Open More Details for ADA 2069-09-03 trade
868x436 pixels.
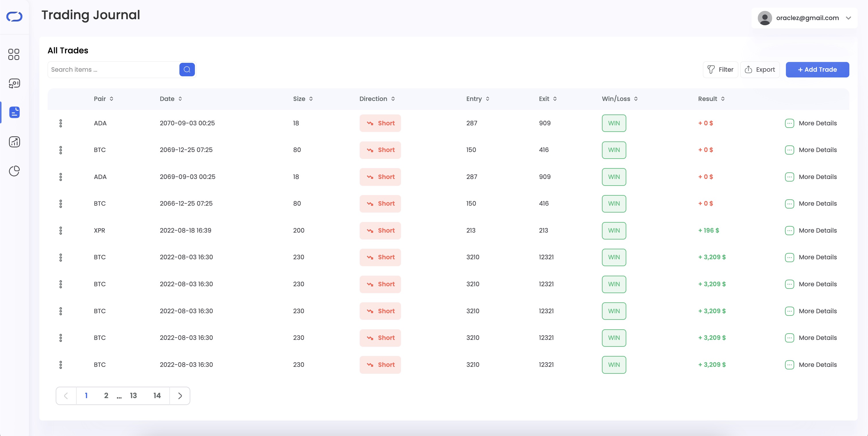click(811, 177)
